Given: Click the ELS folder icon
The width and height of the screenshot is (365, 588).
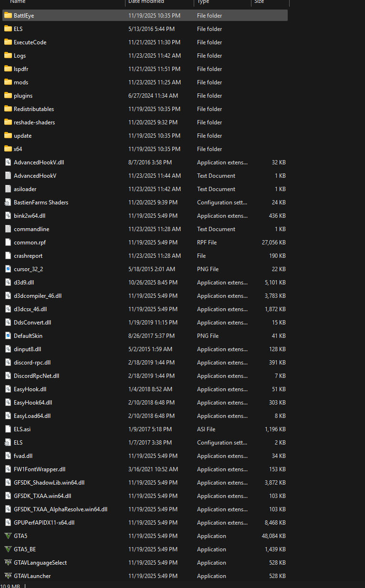Looking at the screenshot, I should click(x=8, y=29).
